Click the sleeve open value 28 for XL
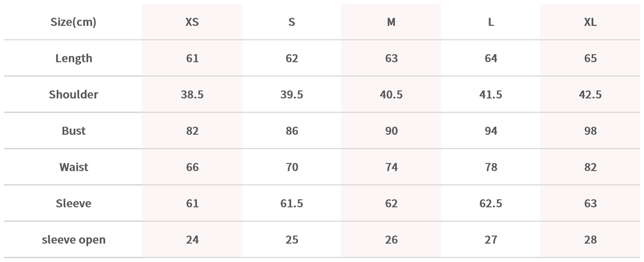The height and width of the screenshot is (262, 644). [x=590, y=240]
